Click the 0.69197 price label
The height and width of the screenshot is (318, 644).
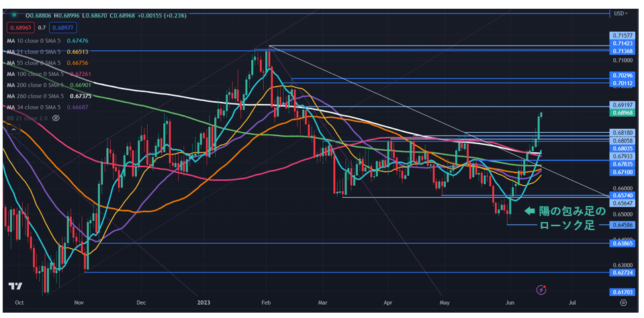click(x=621, y=105)
